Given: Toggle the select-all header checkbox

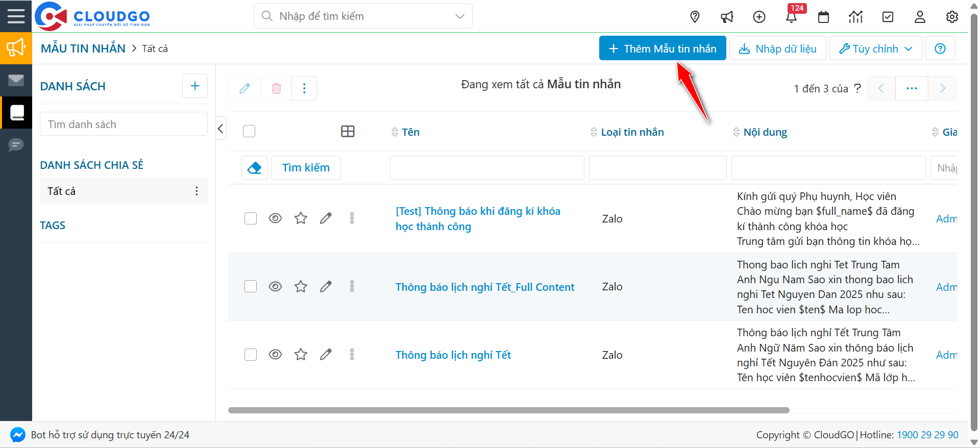Looking at the screenshot, I should coord(249,131).
